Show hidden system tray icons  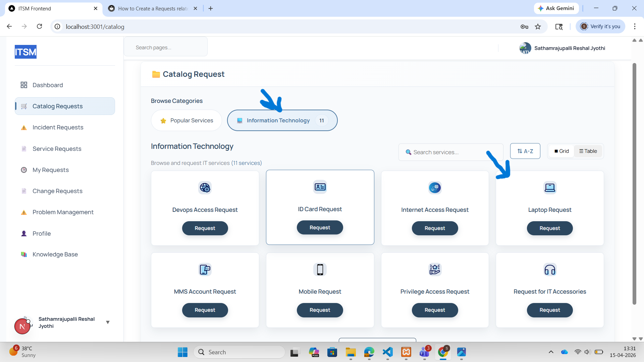551,352
